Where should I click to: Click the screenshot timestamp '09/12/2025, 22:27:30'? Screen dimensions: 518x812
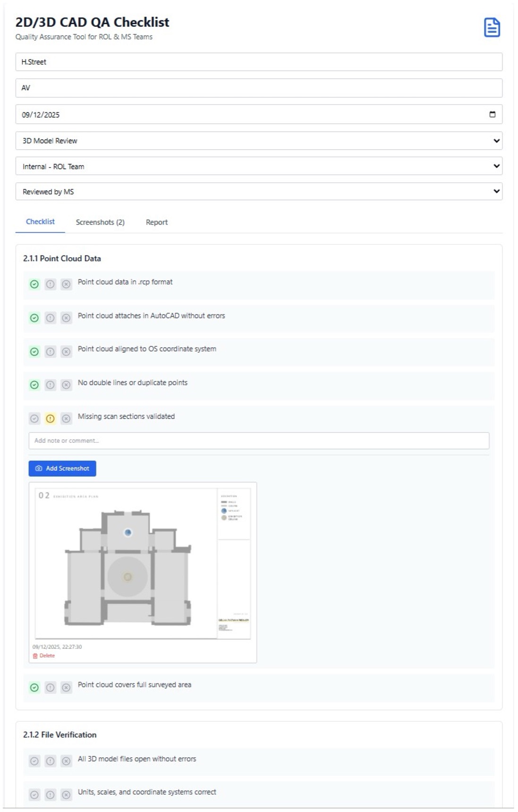(57, 647)
